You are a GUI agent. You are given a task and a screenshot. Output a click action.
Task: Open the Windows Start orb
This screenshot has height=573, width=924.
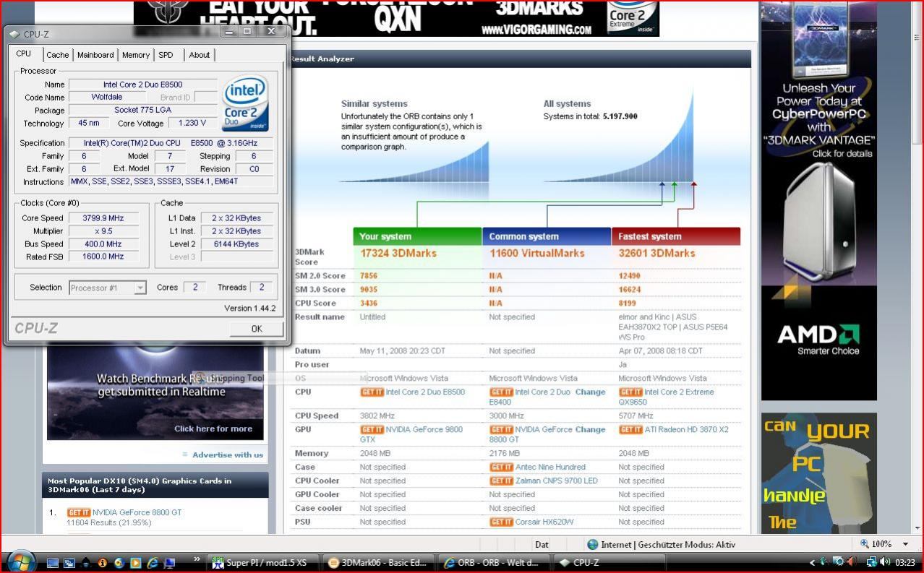click(20, 562)
